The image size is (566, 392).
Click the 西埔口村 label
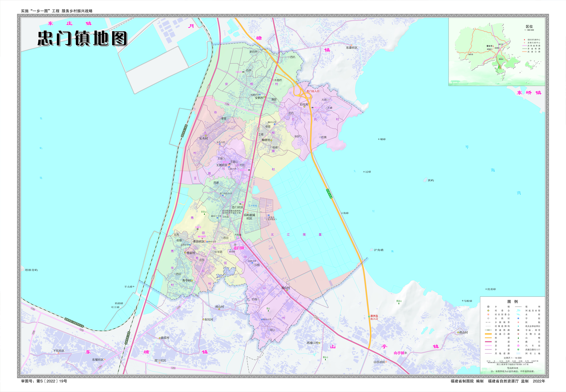pyautogui.click(x=312, y=343)
